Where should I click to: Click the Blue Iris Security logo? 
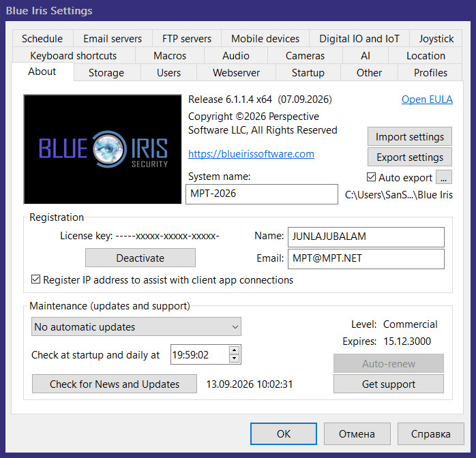pyautogui.click(x=102, y=149)
